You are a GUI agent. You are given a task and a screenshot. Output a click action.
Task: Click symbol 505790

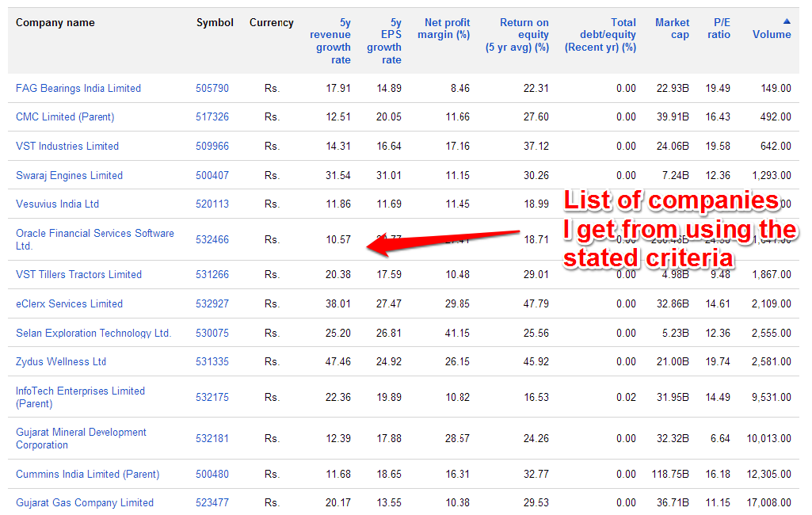[x=212, y=88]
